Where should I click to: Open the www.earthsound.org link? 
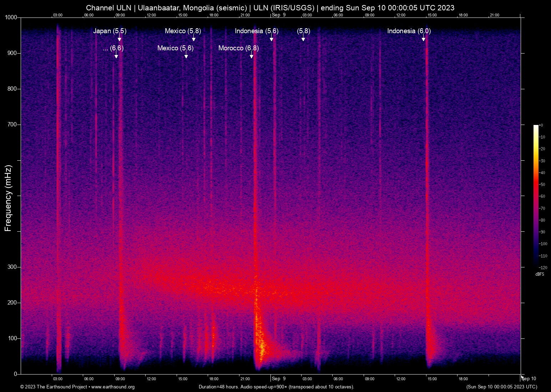pyautogui.click(x=113, y=387)
